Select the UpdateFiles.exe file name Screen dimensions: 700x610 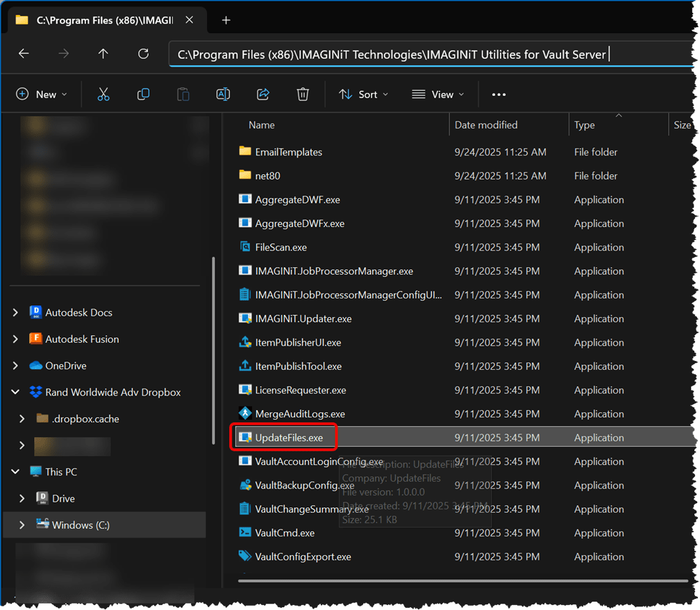pyautogui.click(x=289, y=438)
